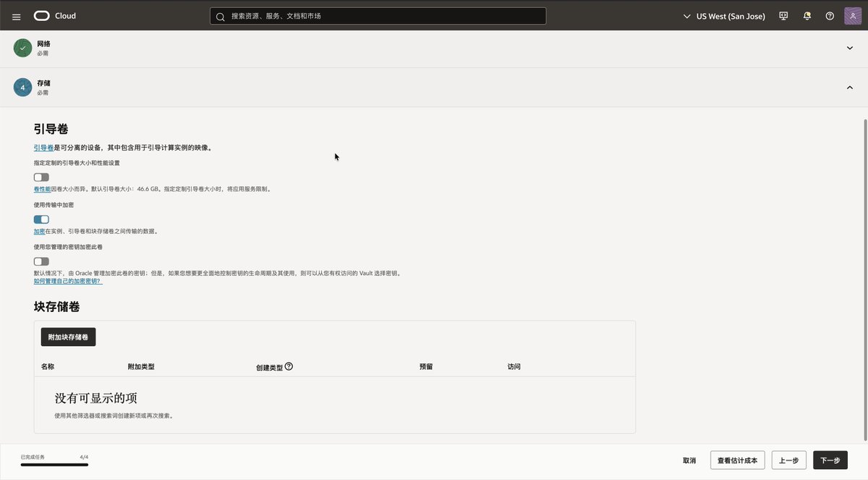Click the 附加块存储卷 button
Image resolution: width=868 pixels, height=480 pixels.
68,337
